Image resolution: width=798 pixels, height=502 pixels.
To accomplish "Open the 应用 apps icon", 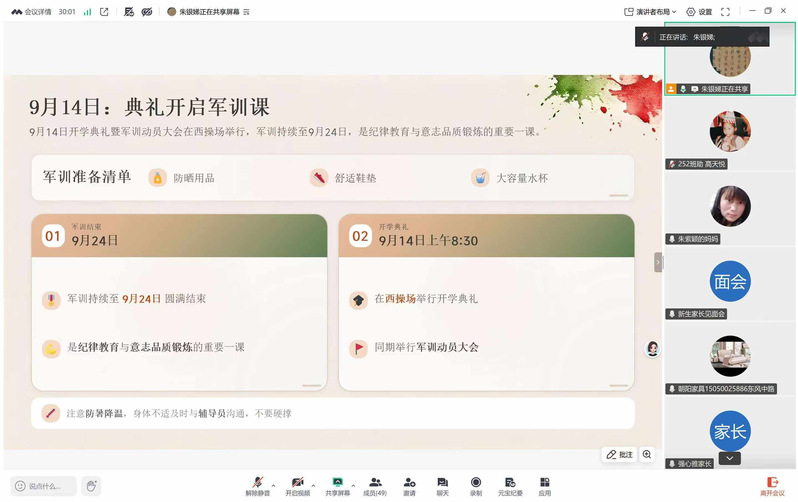I will click(545, 486).
